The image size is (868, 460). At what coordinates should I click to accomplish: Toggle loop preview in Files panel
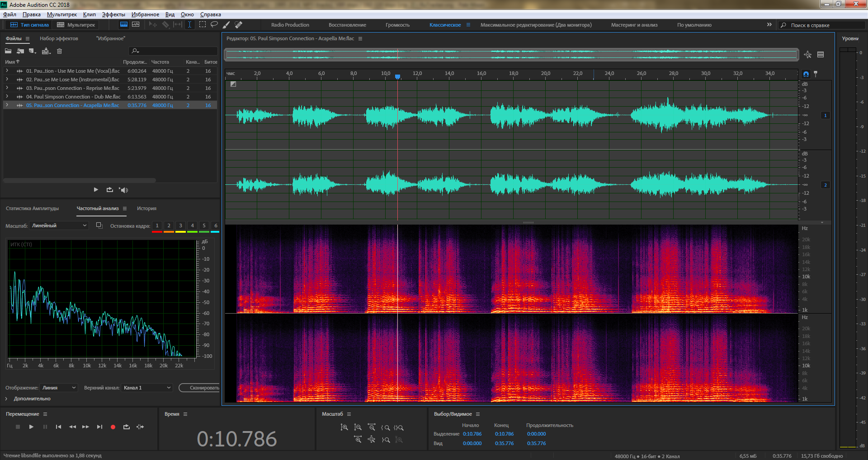(110, 190)
